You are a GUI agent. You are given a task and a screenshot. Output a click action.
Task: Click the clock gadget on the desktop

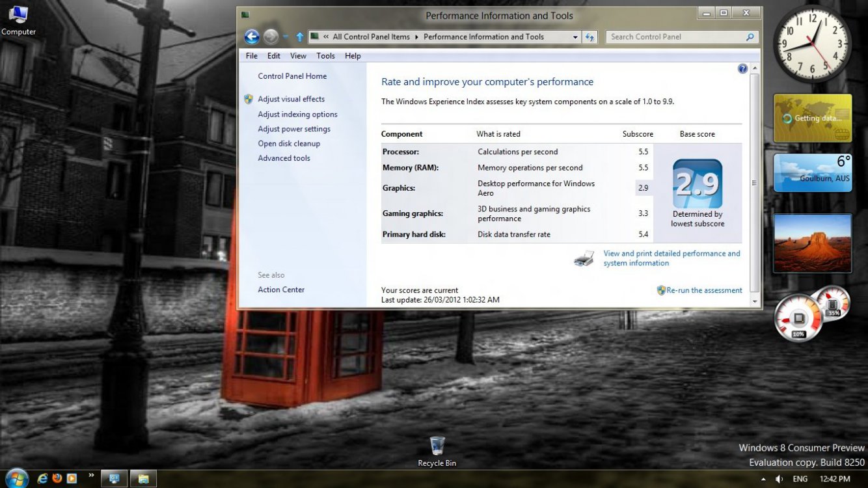point(812,44)
